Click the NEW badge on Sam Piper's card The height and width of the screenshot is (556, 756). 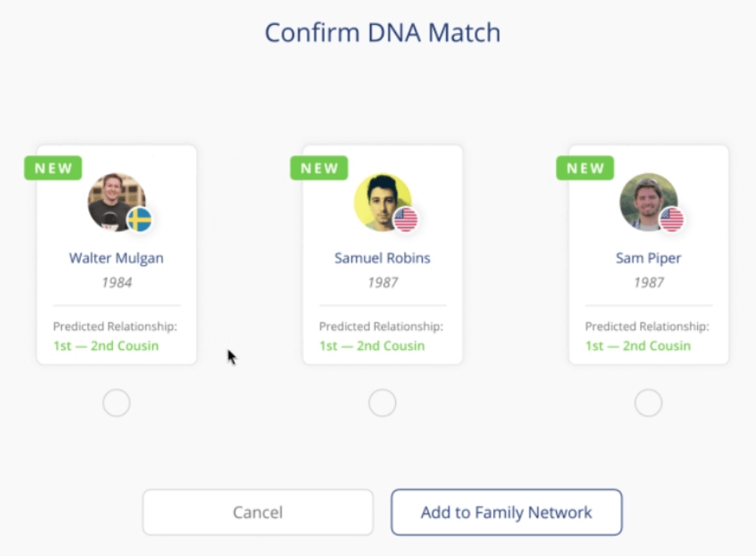(x=584, y=167)
